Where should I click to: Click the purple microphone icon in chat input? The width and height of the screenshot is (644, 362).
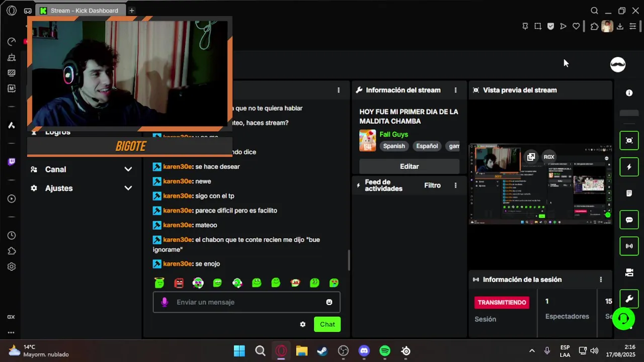(164, 302)
